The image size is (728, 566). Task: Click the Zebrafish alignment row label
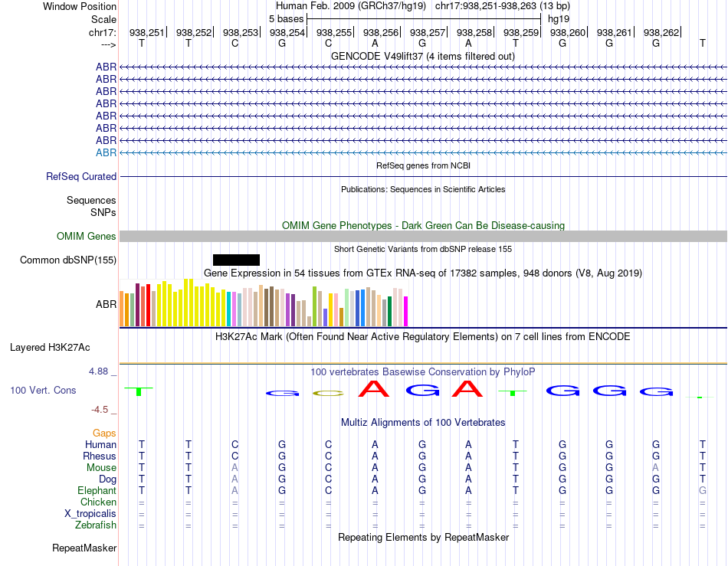point(96,525)
